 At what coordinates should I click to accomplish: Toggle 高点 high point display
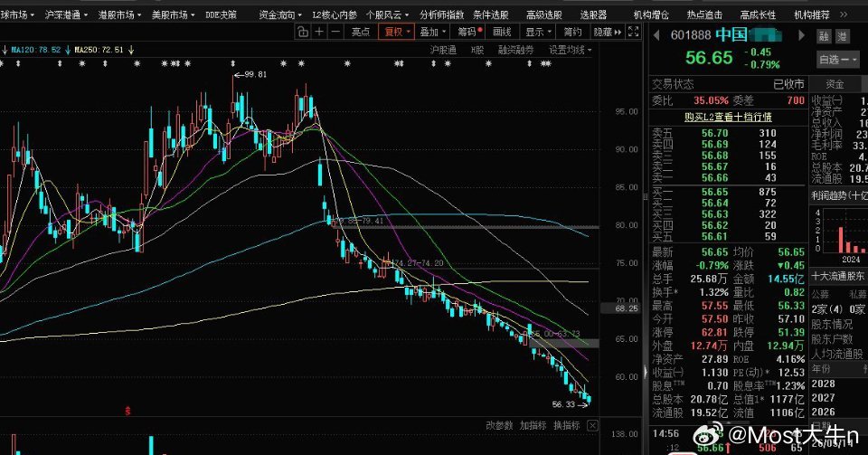point(361,32)
